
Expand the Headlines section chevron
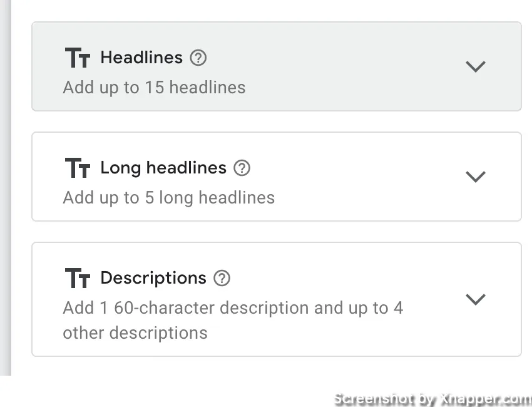click(476, 66)
